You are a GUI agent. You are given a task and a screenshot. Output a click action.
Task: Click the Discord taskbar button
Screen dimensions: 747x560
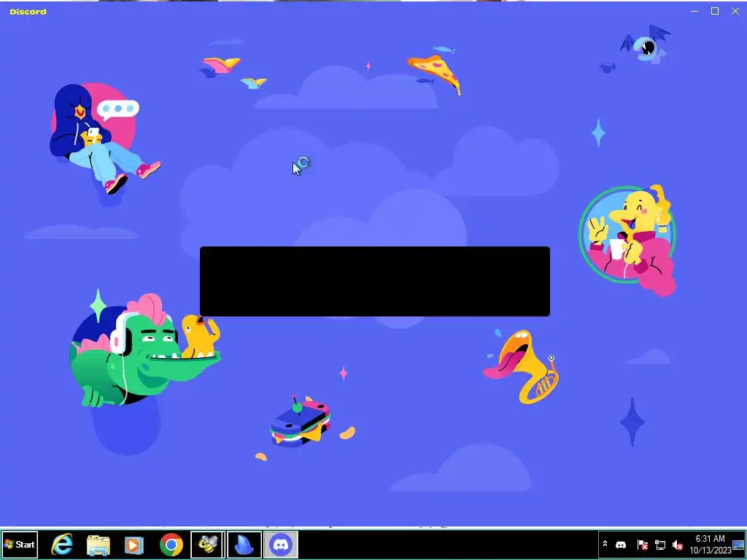pos(281,544)
